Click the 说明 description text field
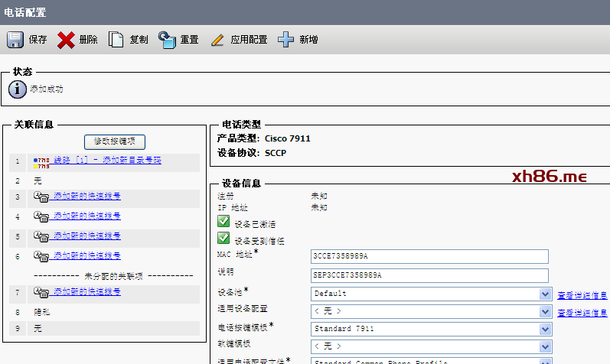Screen dimensions: 610x364 click(429, 275)
